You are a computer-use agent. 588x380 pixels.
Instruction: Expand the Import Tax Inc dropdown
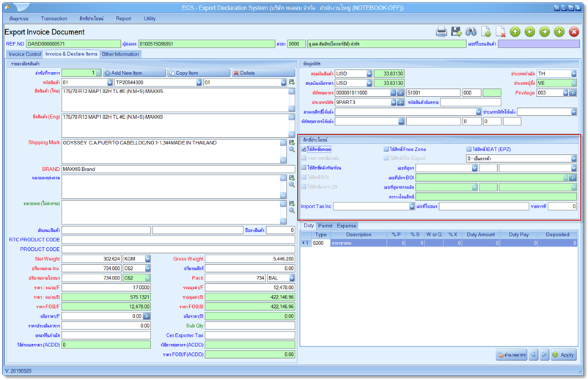[x=412, y=206]
